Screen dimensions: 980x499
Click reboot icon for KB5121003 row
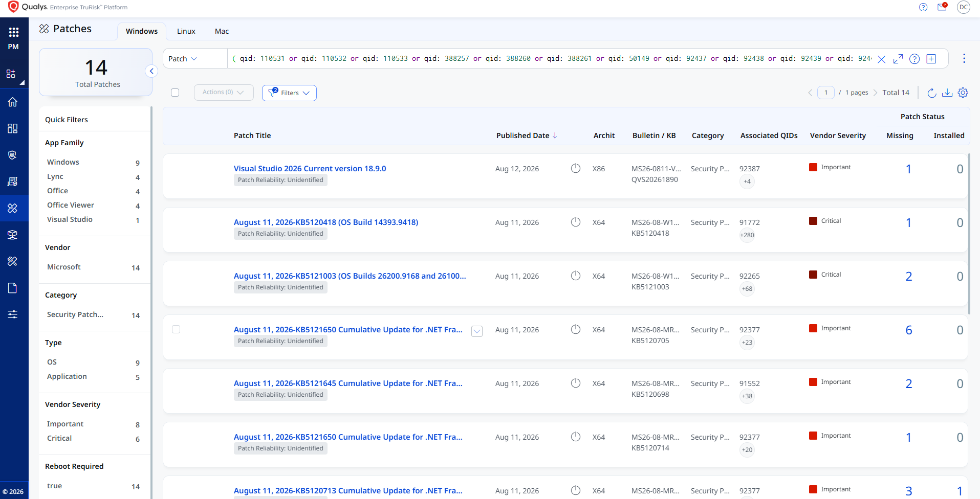(x=576, y=276)
